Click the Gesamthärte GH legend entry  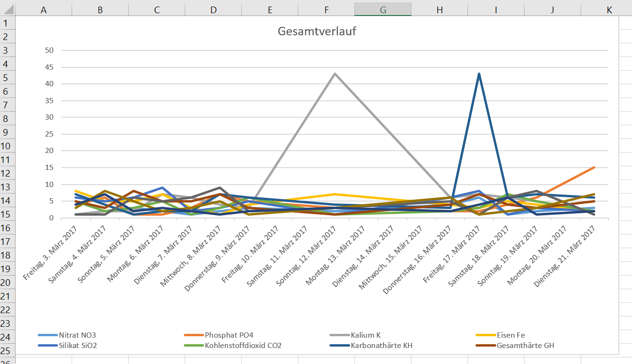point(515,345)
